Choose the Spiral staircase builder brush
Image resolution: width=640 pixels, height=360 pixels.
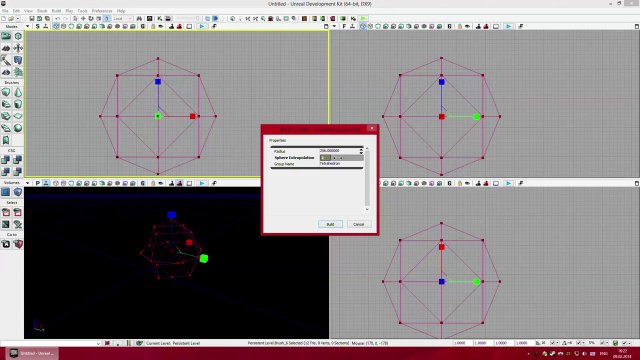coord(6,128)
